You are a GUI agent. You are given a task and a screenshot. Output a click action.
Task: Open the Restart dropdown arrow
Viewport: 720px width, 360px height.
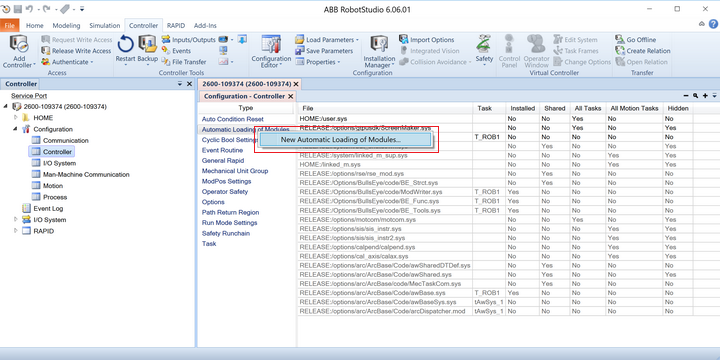tap(125, 65)
